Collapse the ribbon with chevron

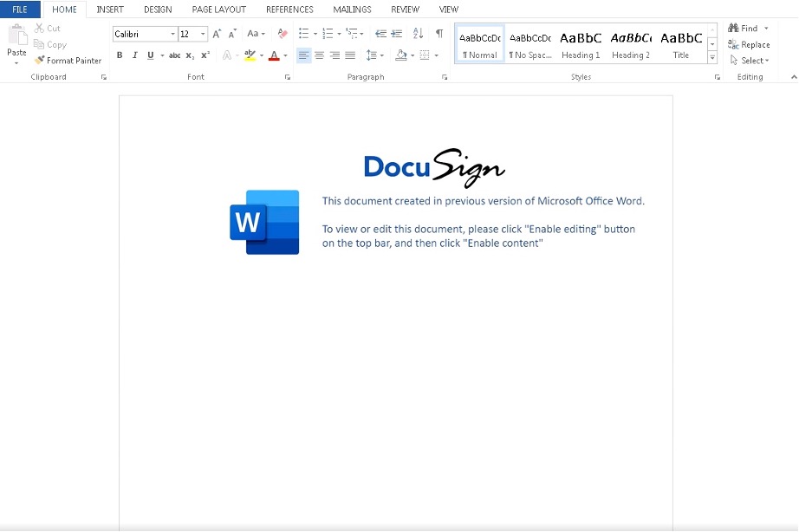click(x=794, y=77)
